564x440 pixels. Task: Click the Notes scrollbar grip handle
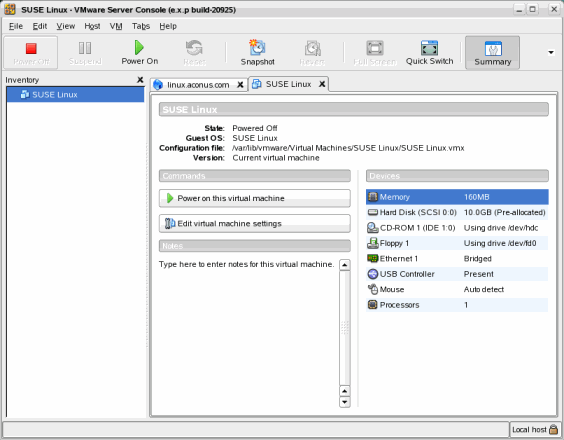coord(345,327)
